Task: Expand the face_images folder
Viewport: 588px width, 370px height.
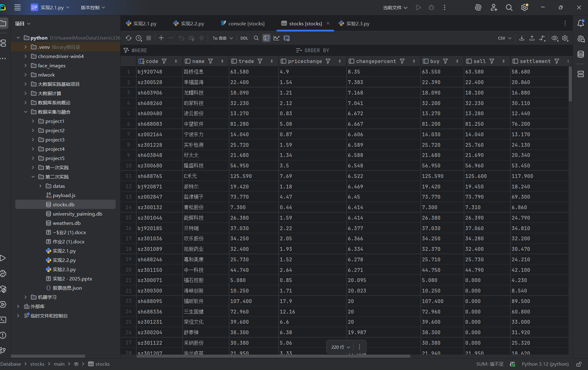Action: (26, 65)
